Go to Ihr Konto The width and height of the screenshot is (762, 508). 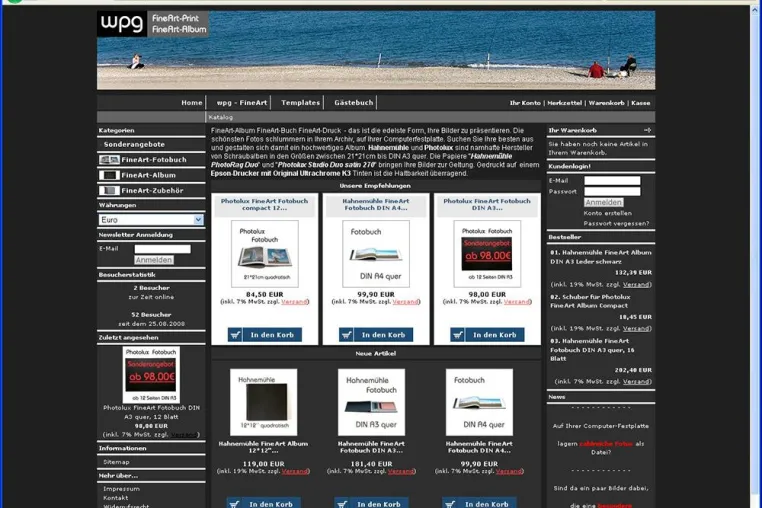[525, 103]
